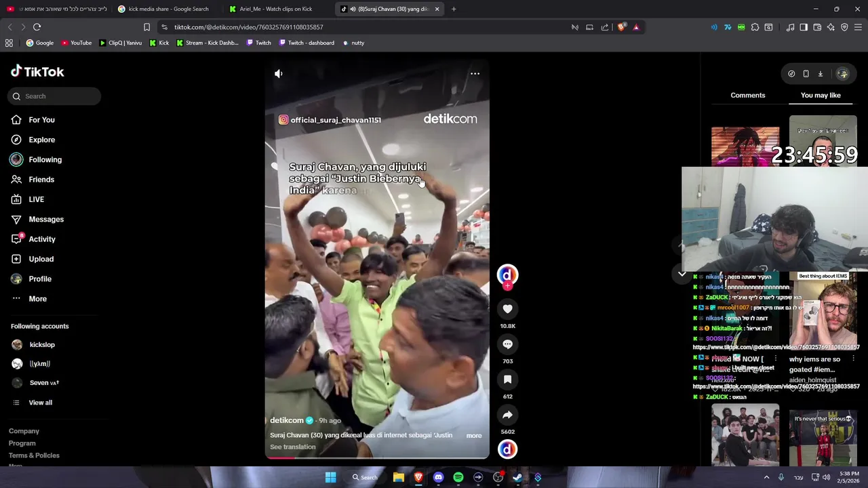The height and width of the screenshot is (488, 868).
Task: Open the spinning sound disc for this video
Action: pyautogui.click(x=507, y=449)
